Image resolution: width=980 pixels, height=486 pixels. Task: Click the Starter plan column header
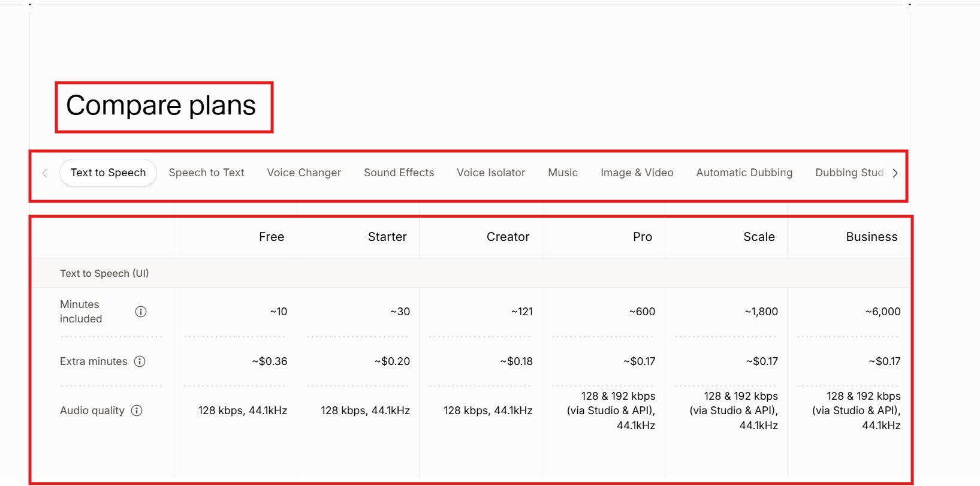pos(387,237)
